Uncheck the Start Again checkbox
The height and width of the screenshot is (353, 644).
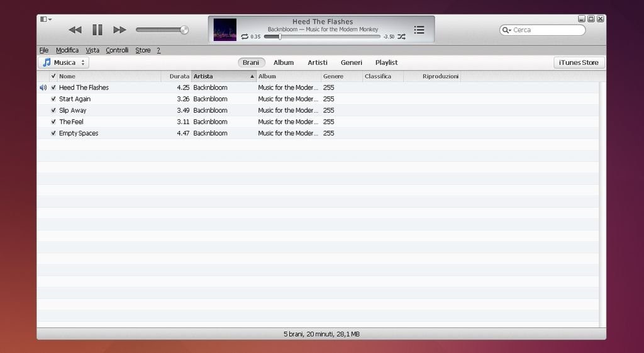click(x=53, y=99)
